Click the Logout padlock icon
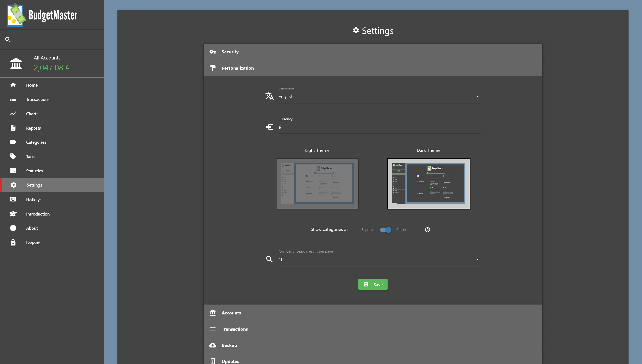The image size is (642, 364). [x=13, y=242]
